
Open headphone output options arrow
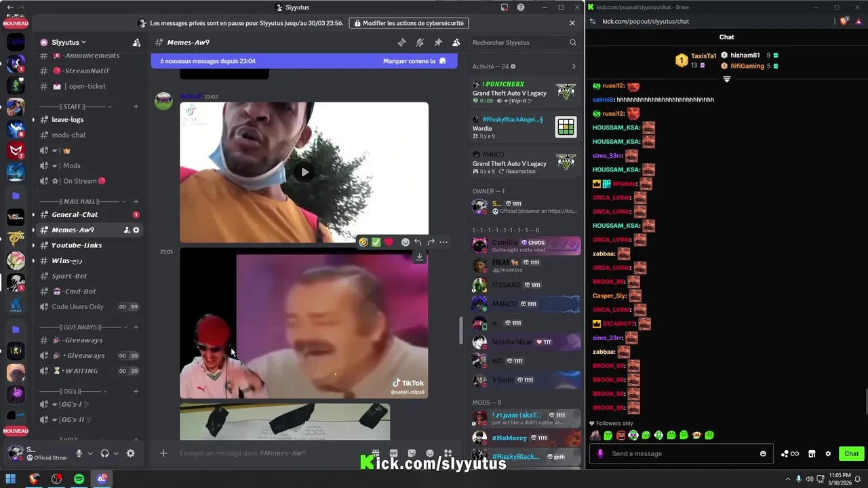tap(116, 453)
